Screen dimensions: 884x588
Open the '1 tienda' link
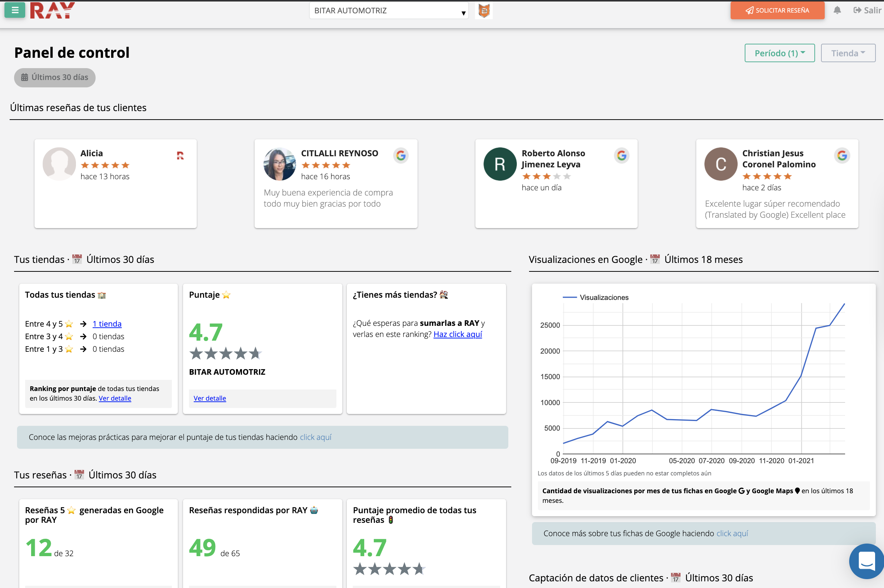click(x=107, y=324)
